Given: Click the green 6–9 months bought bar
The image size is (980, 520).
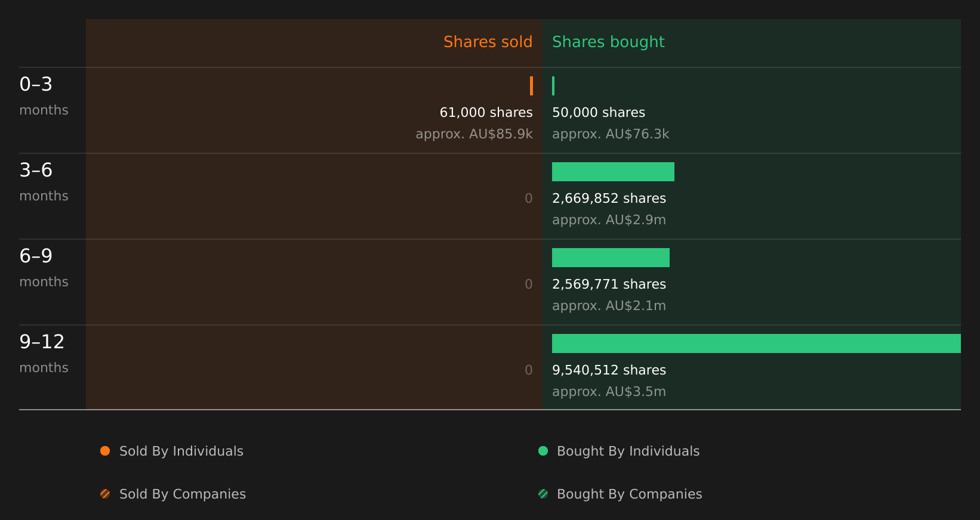Looking at the screenshot, I should (611, 258).
